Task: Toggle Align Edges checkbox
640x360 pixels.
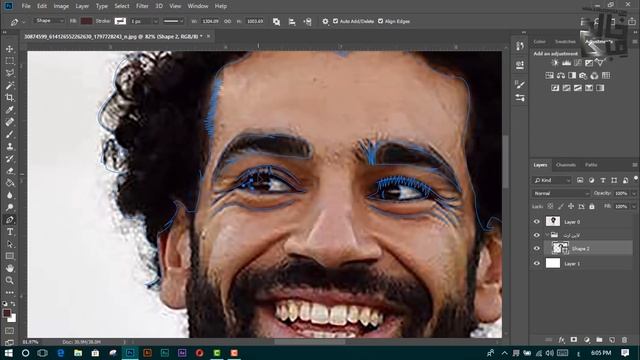Action: [x=380, y=21]
